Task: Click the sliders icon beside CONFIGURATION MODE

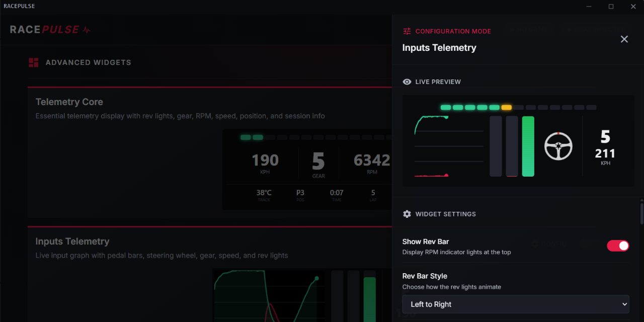Action: [407, 31]
